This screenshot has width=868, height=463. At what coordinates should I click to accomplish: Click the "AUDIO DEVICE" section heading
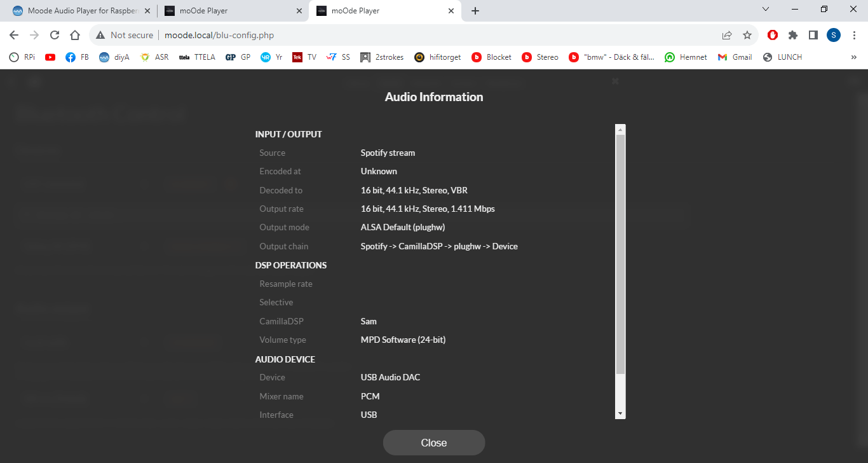click(285, 359)
